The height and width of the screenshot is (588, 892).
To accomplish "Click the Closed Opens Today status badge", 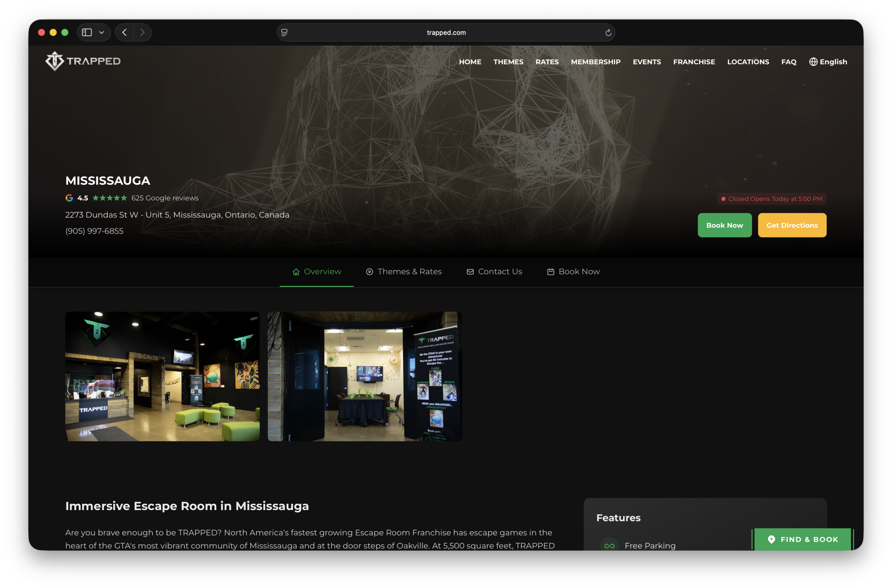I will [771, 199].
